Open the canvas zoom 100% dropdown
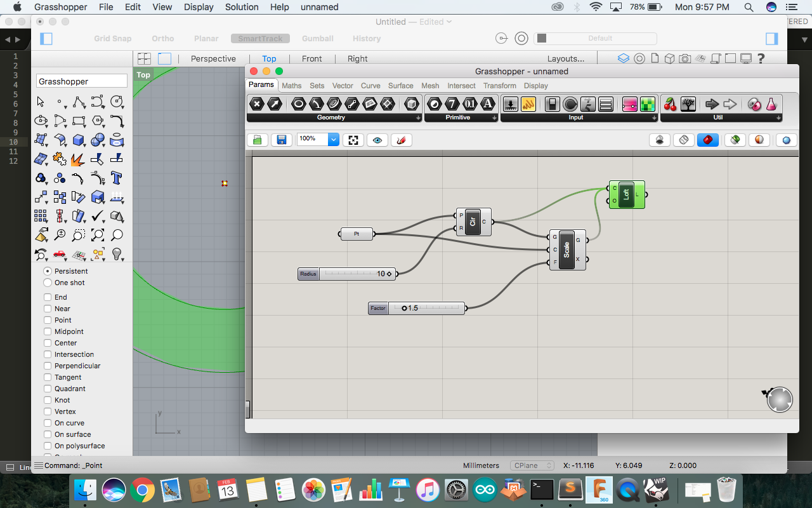 [334, 140]
